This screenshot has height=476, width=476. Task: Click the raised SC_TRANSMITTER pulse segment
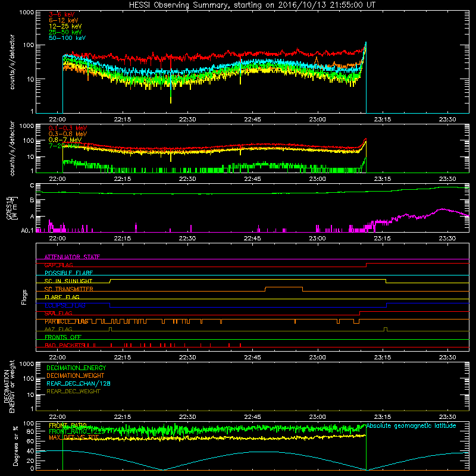tap(284, 287)
